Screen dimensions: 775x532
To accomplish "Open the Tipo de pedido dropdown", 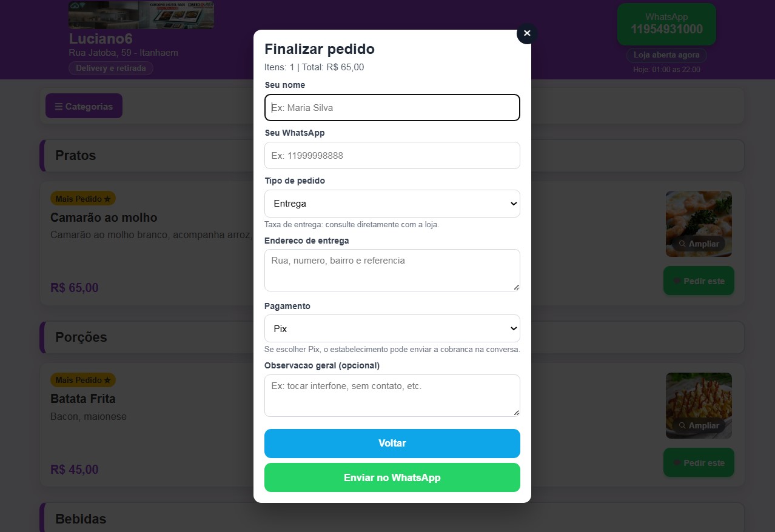I will (x=392, y=204).
